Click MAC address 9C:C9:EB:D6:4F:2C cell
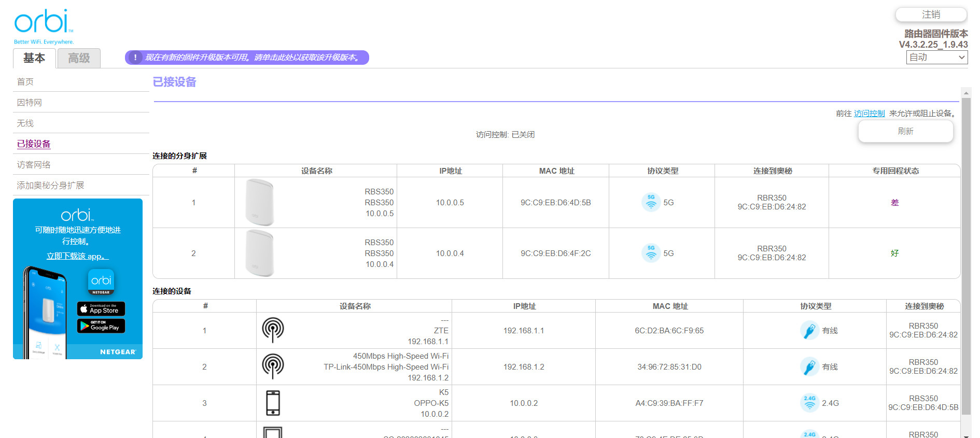Image resolution: width=980 pixels, height=438 pixels. point(556,253)
